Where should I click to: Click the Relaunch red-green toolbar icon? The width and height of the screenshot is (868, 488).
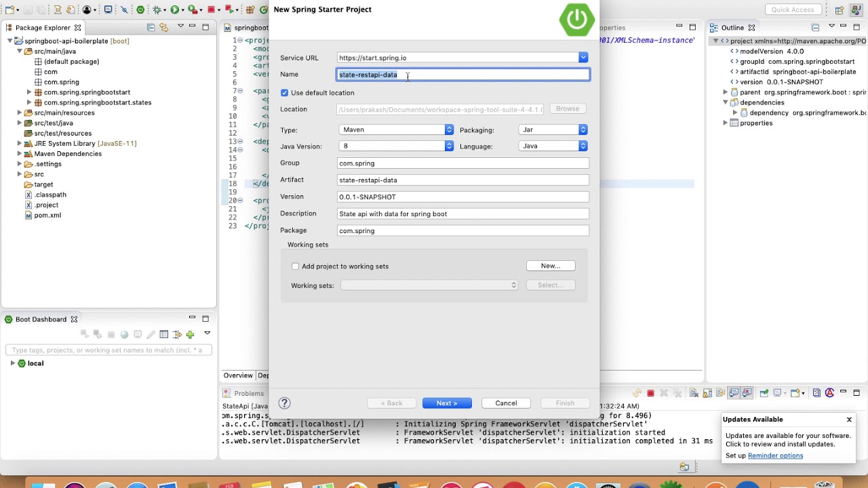(x=230, y=9)
